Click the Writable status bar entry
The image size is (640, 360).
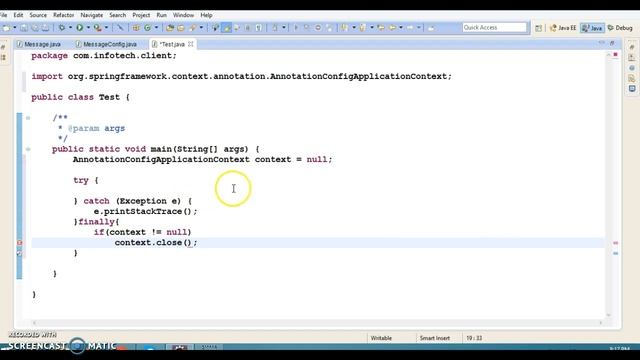tap(381, 338)
